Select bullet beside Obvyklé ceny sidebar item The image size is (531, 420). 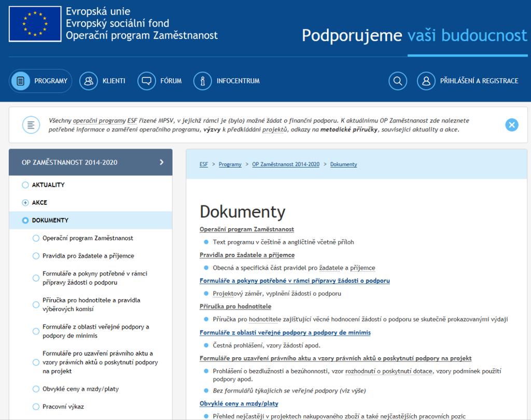point(36,389)
